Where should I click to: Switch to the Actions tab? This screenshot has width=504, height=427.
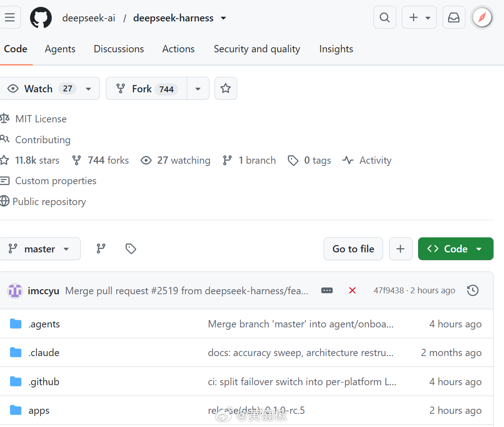[179, 49]
